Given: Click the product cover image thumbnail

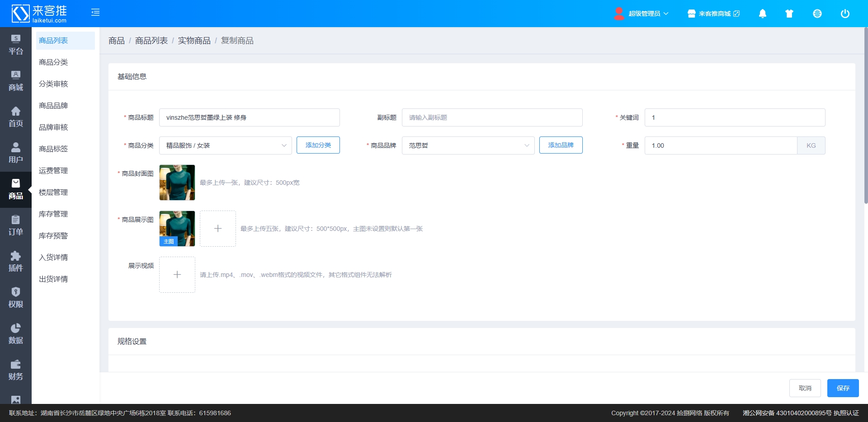Looking at the screenshot, I should point(177,183).
